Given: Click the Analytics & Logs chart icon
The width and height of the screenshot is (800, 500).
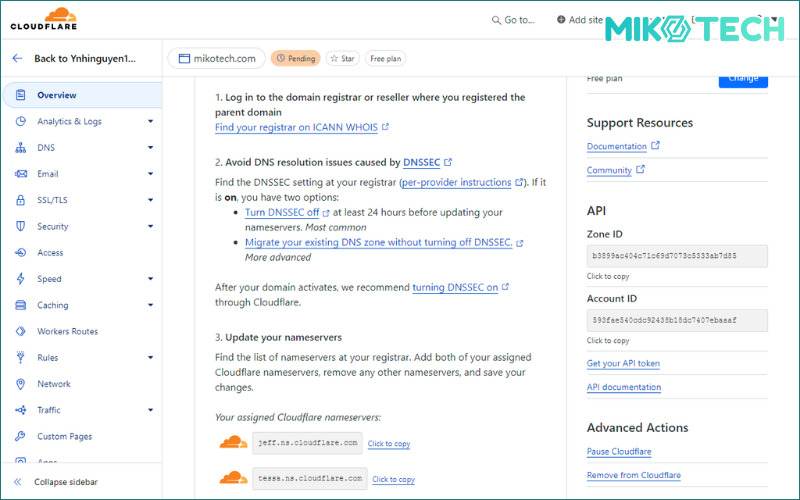Looking at the screenshot, I should 20,121.
